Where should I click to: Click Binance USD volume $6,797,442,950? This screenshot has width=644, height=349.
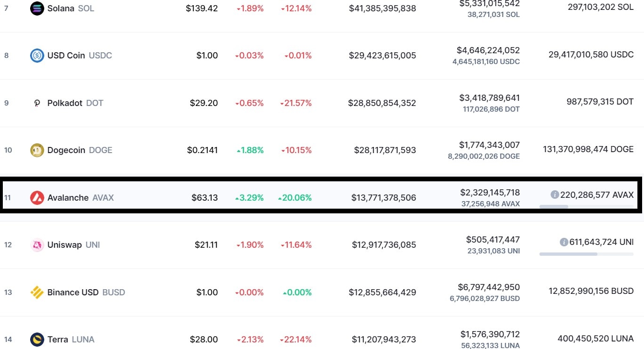click(x=489, y=287)
